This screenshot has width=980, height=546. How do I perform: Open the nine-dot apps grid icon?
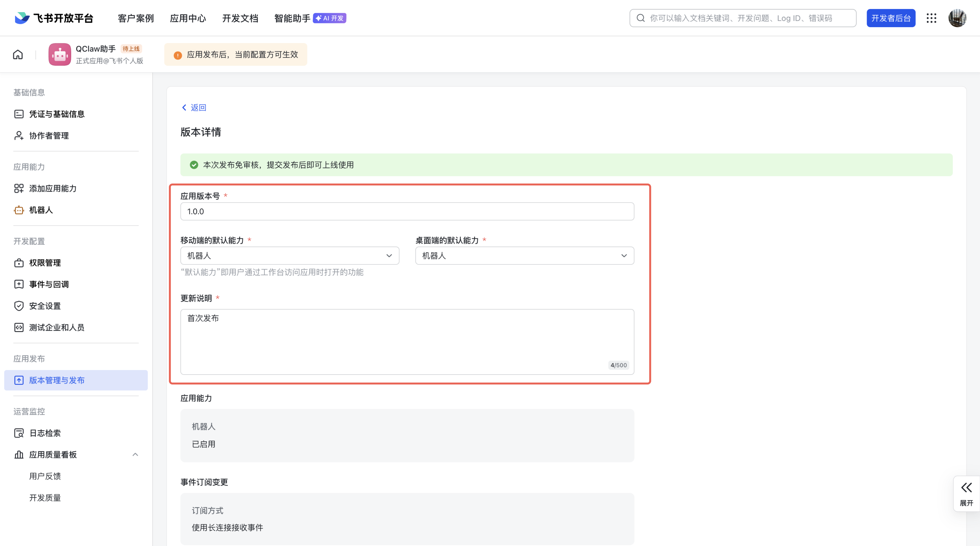931,18
